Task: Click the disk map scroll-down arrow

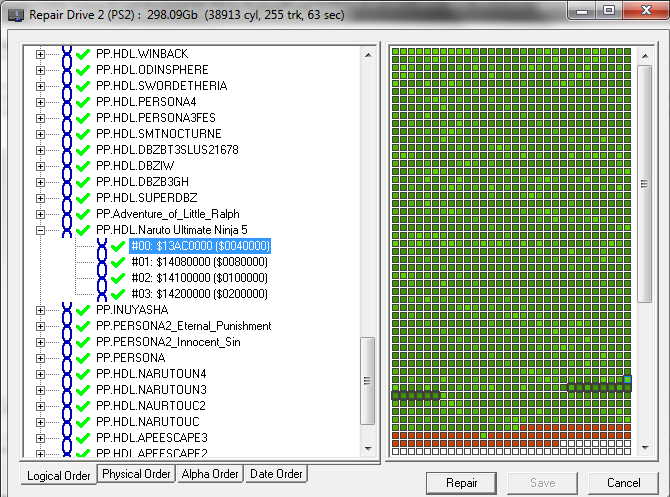Action: click(645, 448)
